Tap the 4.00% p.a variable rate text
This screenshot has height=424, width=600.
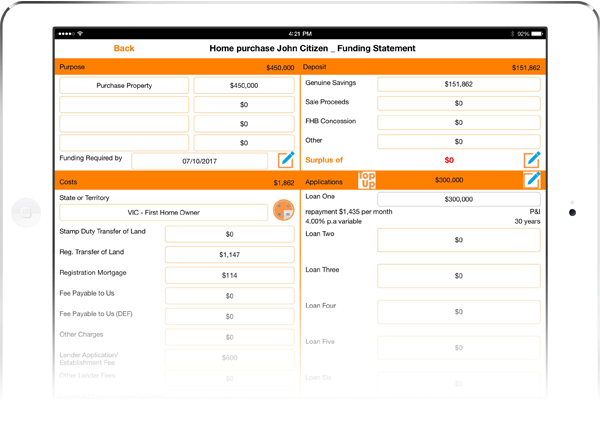[333, 222]
